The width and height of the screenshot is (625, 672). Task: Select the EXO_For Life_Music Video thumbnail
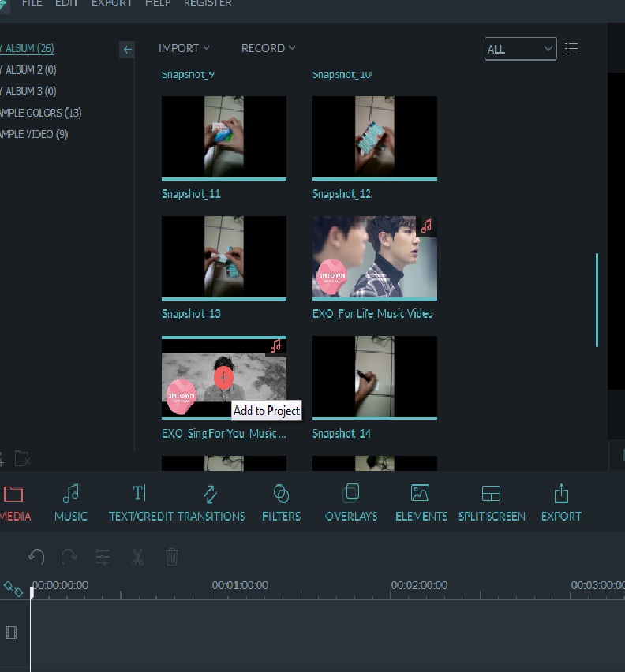click(375, 258)
